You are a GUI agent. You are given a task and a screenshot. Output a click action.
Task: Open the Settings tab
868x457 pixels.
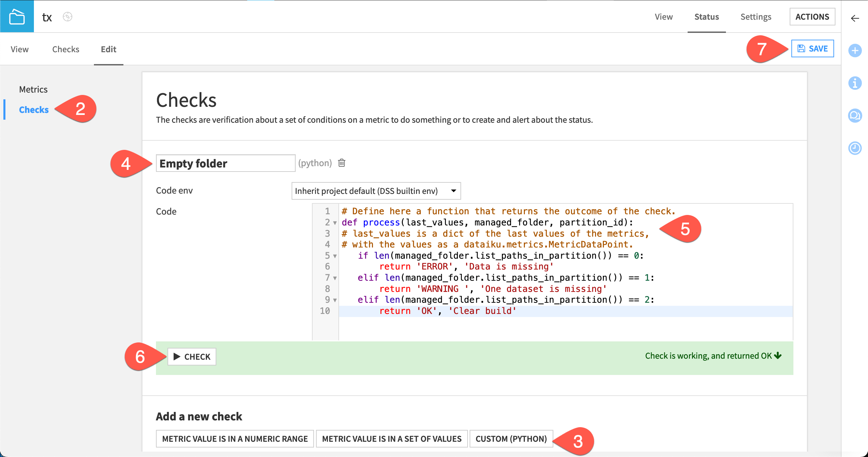pos(756,17)
